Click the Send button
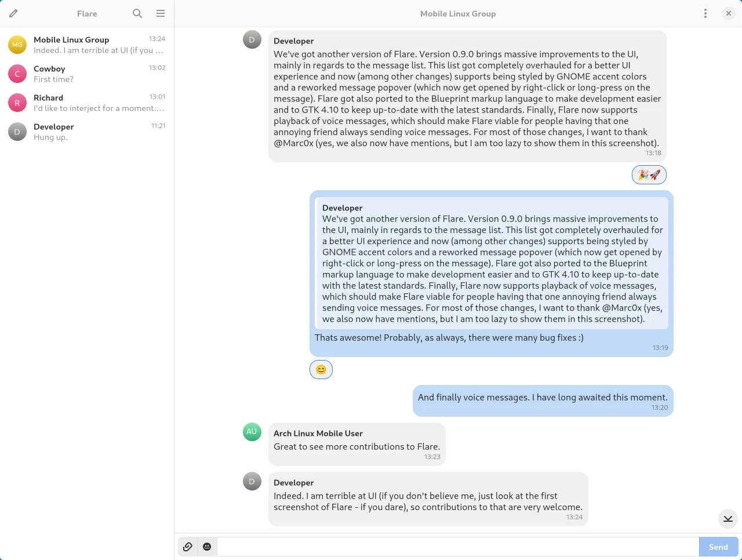Screen dimensions: 742x560 (718, 547)
